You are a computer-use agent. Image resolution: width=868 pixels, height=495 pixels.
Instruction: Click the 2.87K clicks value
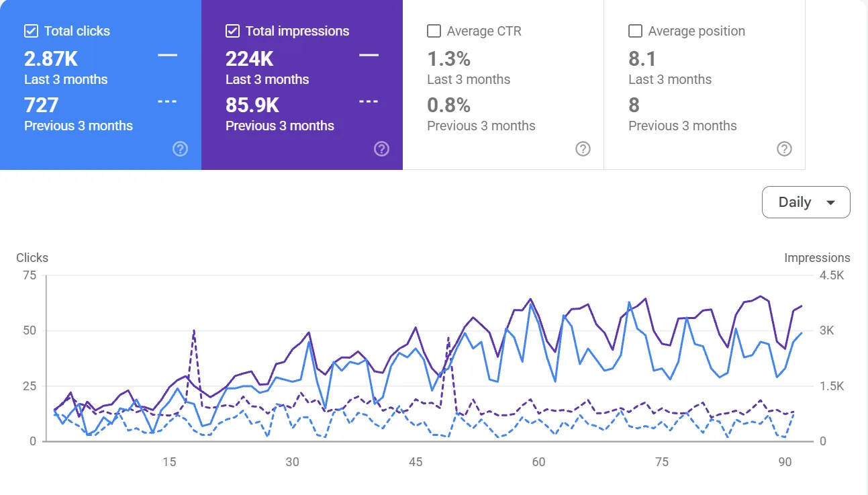[x=51, y=59]
